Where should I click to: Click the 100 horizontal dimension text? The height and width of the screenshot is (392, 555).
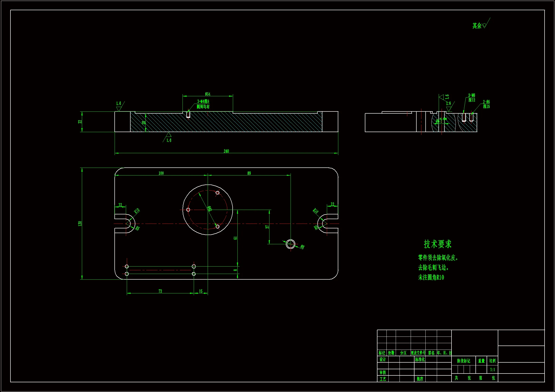pyautogui.click(x=161, y=173)
